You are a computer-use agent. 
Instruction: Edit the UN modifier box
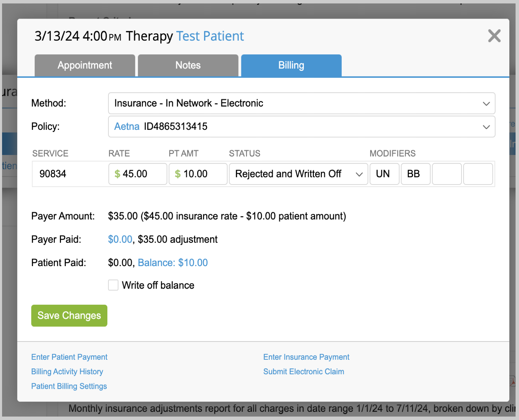(384, 174)
